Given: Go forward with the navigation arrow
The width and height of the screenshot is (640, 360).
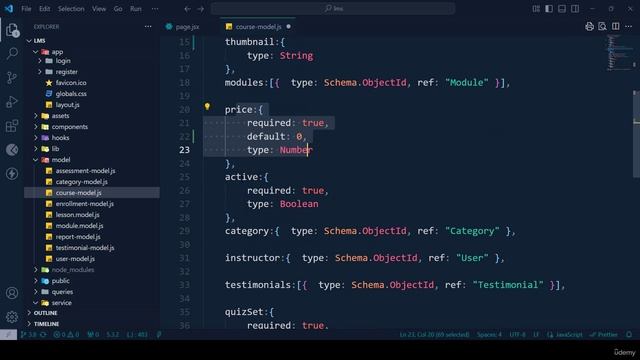Looking at the screenshot, I should (200, 9).
